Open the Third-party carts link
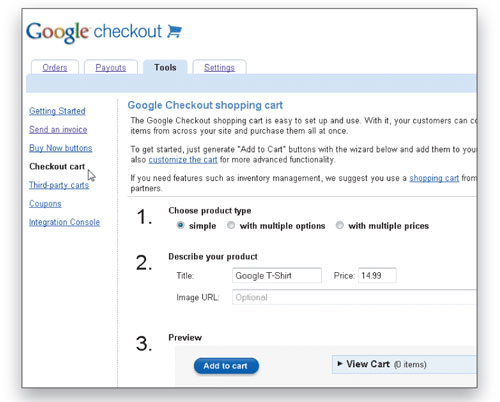The height and width of the screenshot is (402, 500). click(59, 185)
